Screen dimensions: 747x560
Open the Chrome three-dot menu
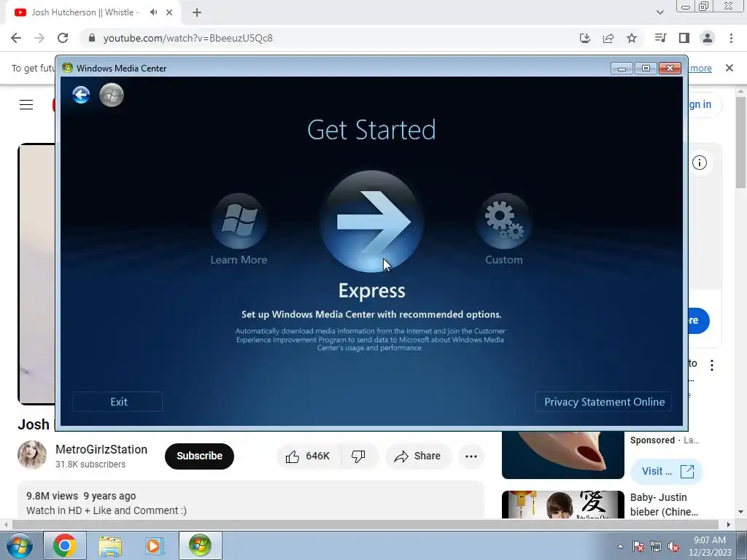731,38
